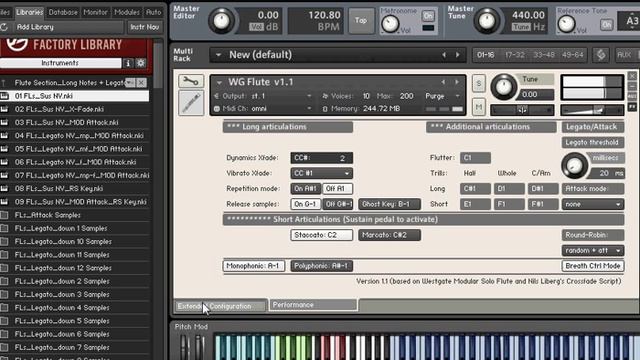
Task: Open Round-Robin random + alt dropdown
Action: (x=593, y=250)
